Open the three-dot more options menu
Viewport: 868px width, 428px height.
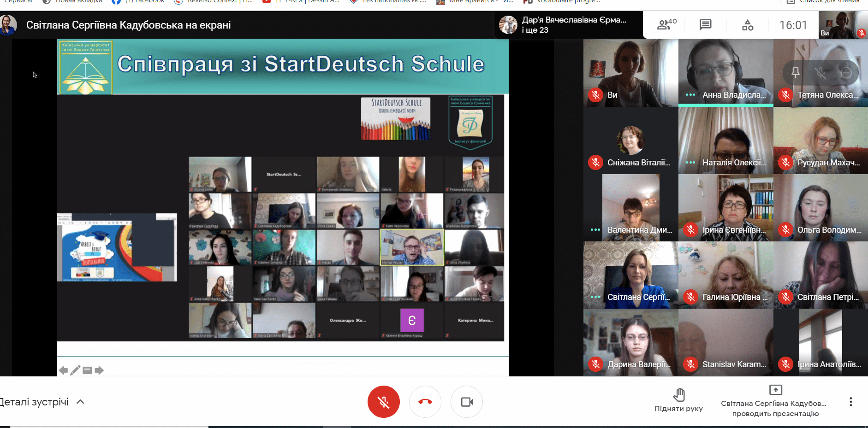coord(850,402)
